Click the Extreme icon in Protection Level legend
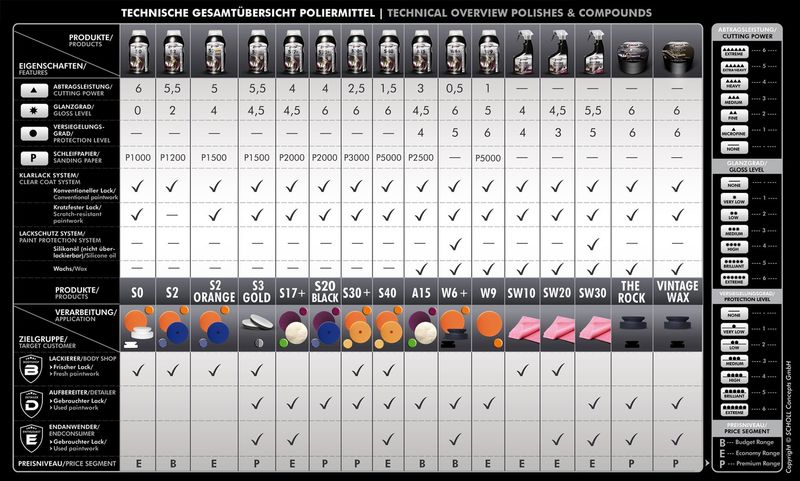The image size is (800, 481). point(735,409)
